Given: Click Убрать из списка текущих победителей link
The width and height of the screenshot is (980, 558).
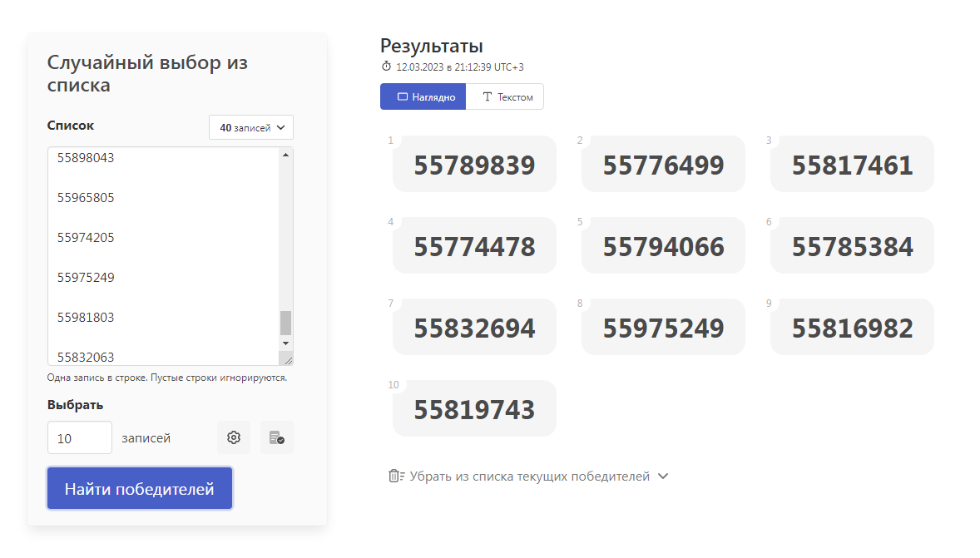Looking at the screenshot, I should coord(529,477).
